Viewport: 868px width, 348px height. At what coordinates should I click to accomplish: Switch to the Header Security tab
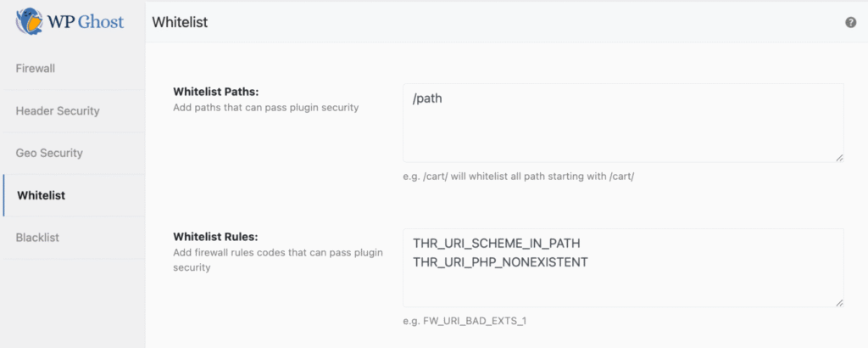pos(58,110)
